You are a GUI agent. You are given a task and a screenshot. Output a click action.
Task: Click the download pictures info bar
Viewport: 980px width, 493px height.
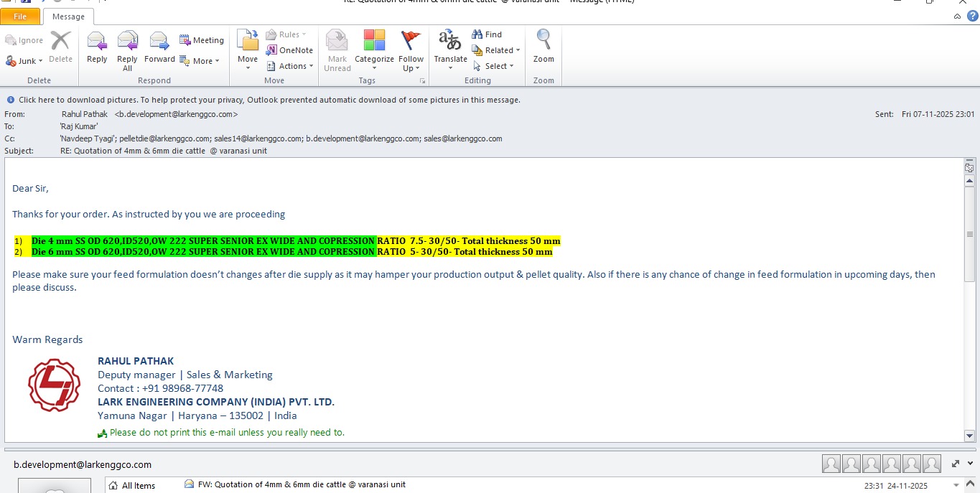[269, 100]
